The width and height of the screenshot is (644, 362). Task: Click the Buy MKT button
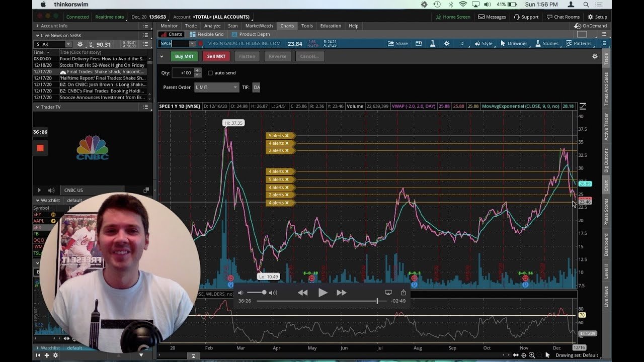click(184, 56)
